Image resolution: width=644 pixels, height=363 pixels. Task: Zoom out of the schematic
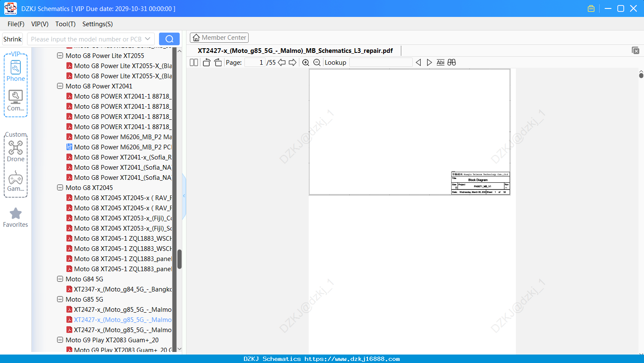(x=317, y=63)
